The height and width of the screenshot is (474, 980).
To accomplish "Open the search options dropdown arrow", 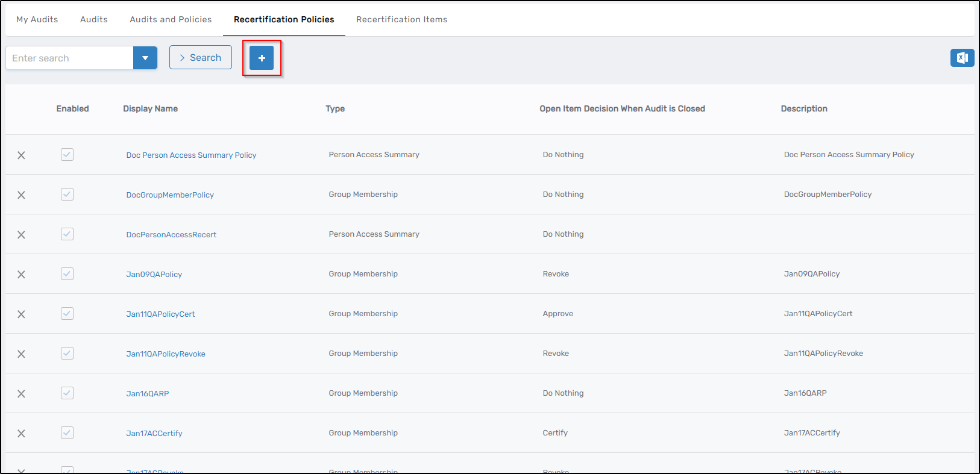I will coord(145,58).
